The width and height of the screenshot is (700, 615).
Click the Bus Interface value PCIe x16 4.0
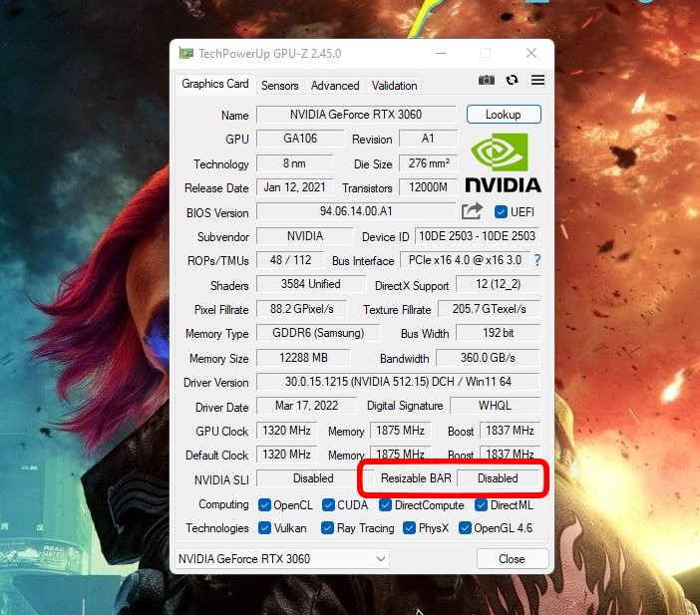(x=465, y=260)
